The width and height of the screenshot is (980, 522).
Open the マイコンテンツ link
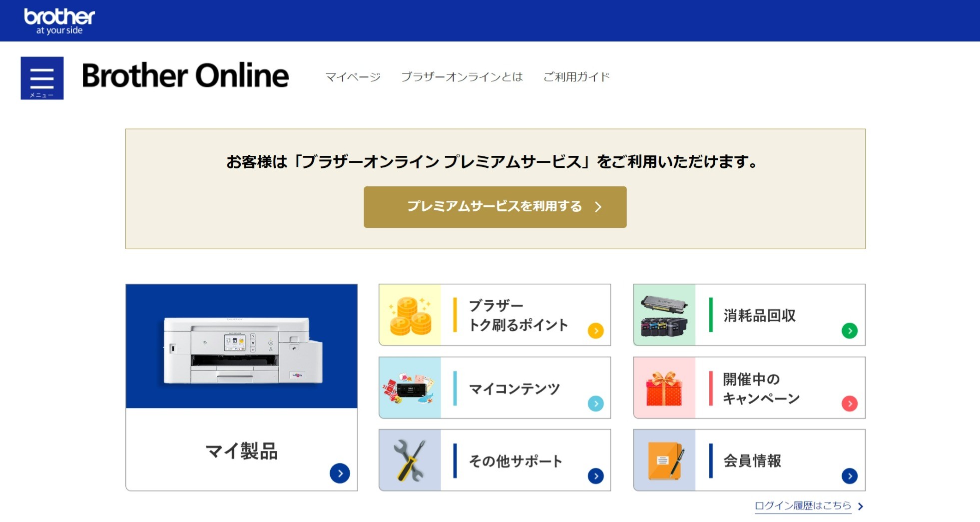pos(514,388)
